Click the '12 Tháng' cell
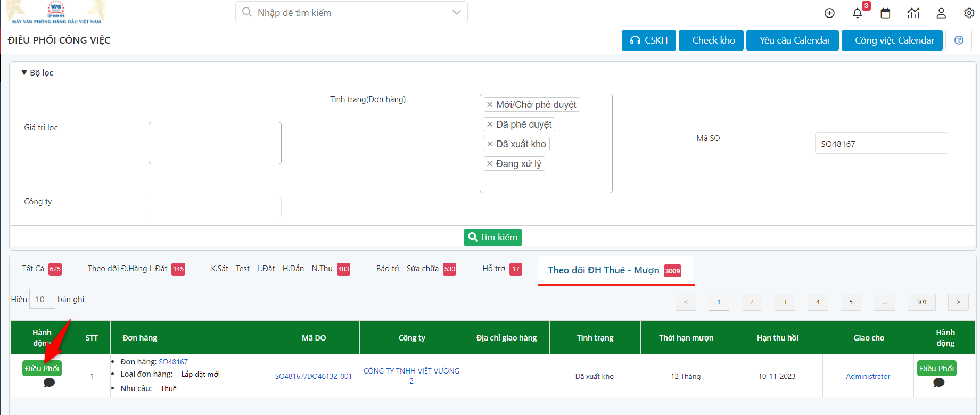Image resolution: width=980 pixels, height=415 pixels. point(686,376)
